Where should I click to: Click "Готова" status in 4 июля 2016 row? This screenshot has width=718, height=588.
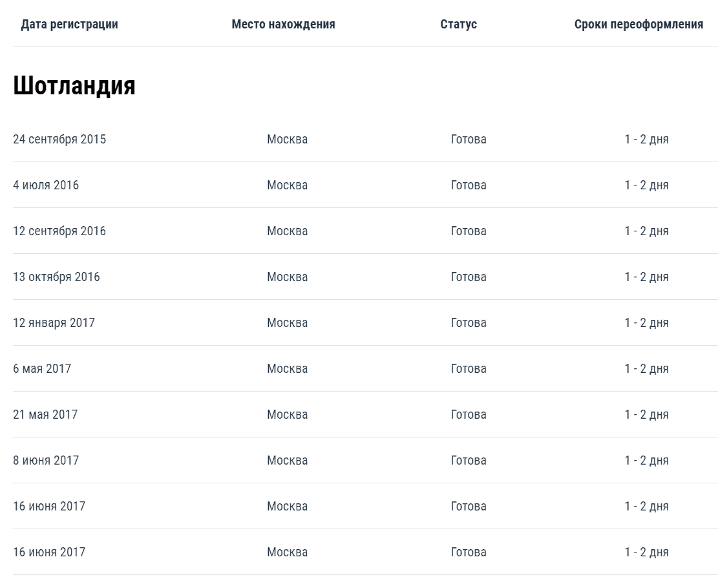point(469,185)
